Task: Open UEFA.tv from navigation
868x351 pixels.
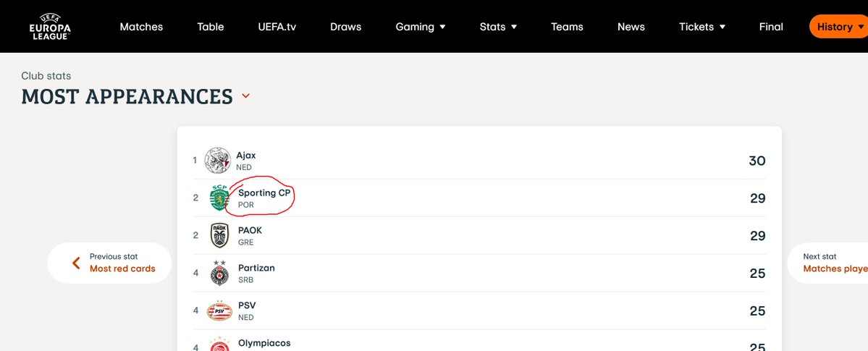Action: pos(277,27)
